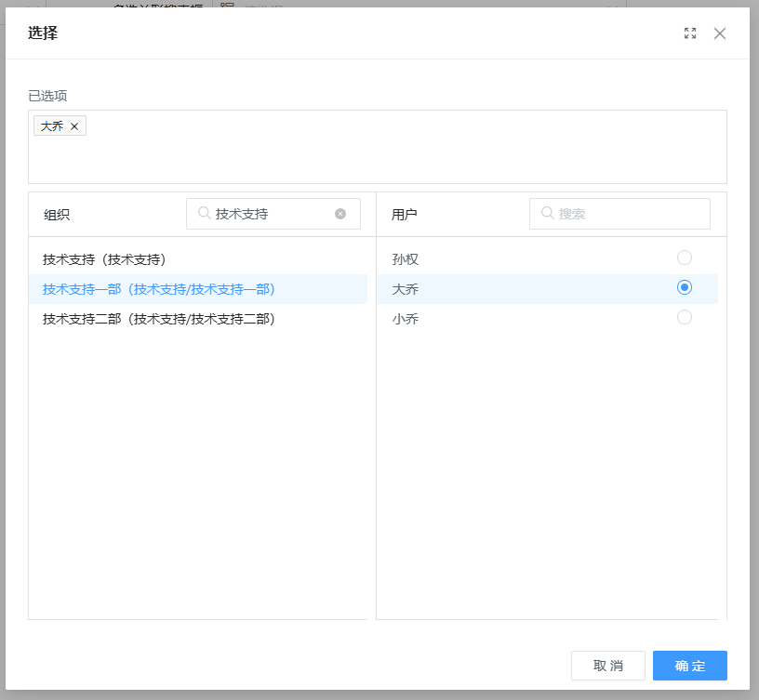This screenshot has width=759, height=700.
Task: Click the 大乔 tag in selected items
Action: click(52, 126)
